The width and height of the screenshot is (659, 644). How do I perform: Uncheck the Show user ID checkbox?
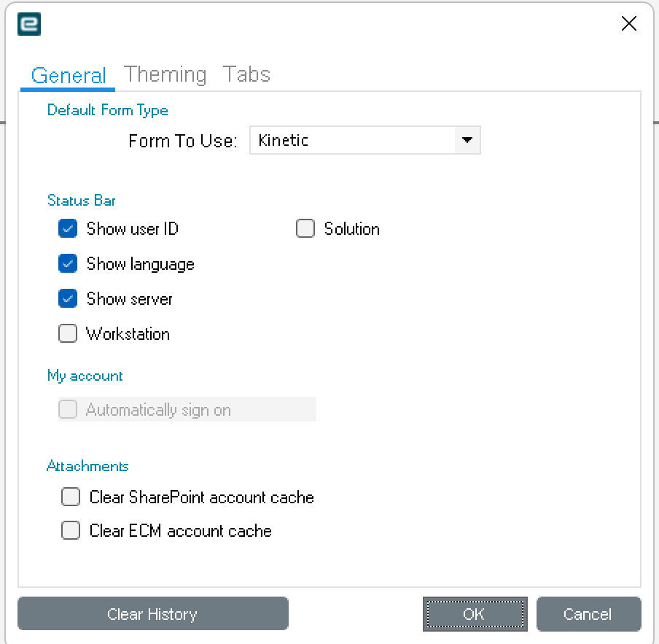coord(68,229)
